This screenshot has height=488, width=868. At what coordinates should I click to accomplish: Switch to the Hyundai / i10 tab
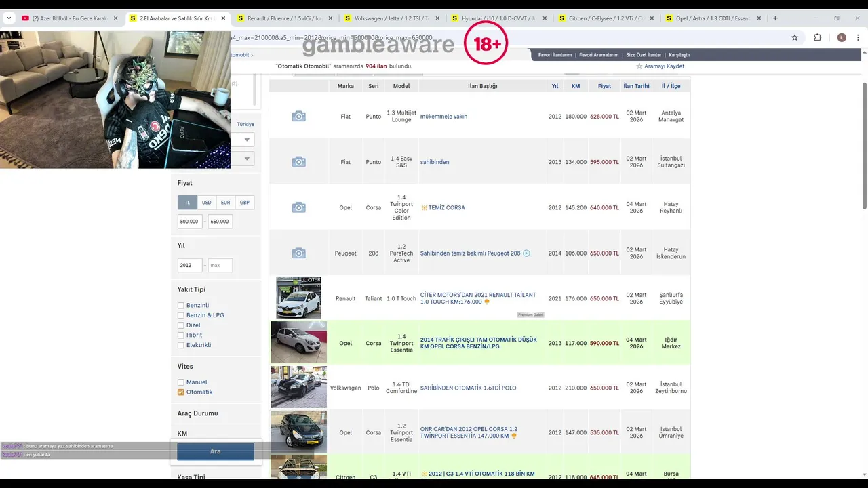coord(498,18)
